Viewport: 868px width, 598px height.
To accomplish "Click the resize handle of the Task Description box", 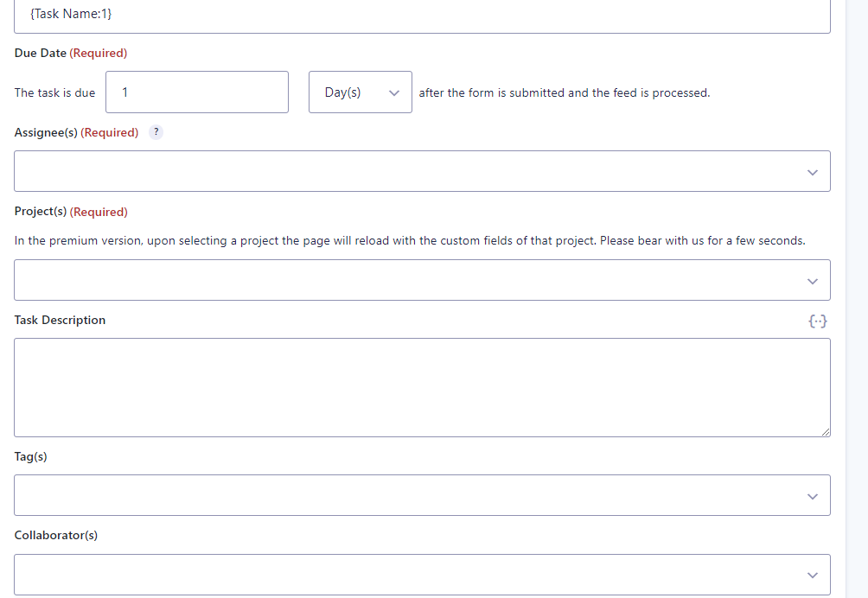I will coord(826,432).
